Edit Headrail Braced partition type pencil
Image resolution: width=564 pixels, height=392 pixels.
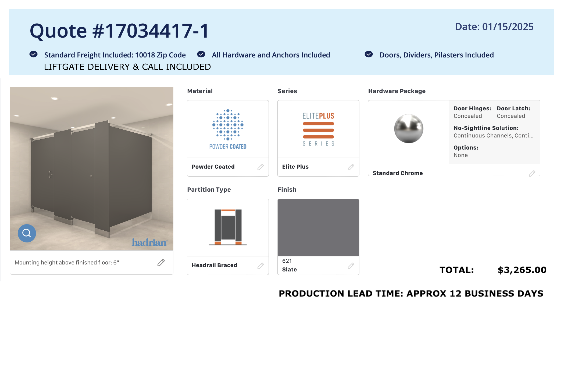260,266
